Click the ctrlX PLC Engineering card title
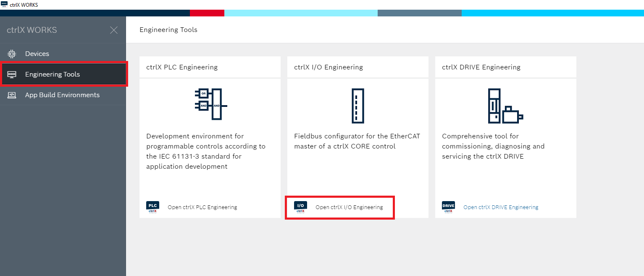This screenshot has width=644, height=276. 182,67
